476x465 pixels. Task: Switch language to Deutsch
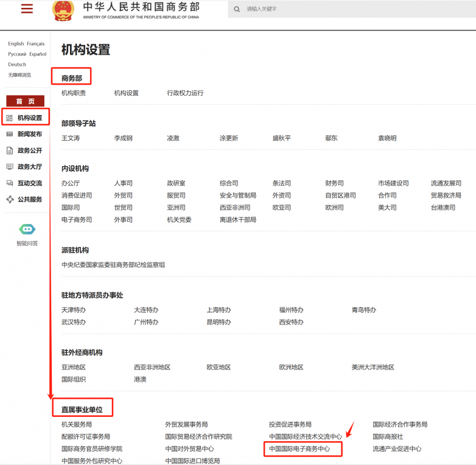click(17, 65)
